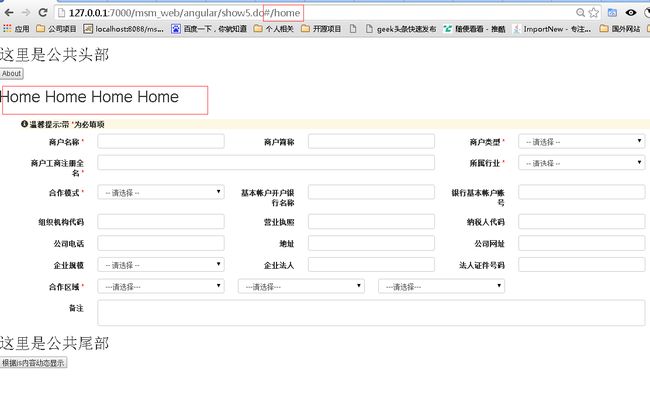Screen dimensions: 650x395
Task: Open the 开源项目 bookmark folder
Action: (321, 29)
